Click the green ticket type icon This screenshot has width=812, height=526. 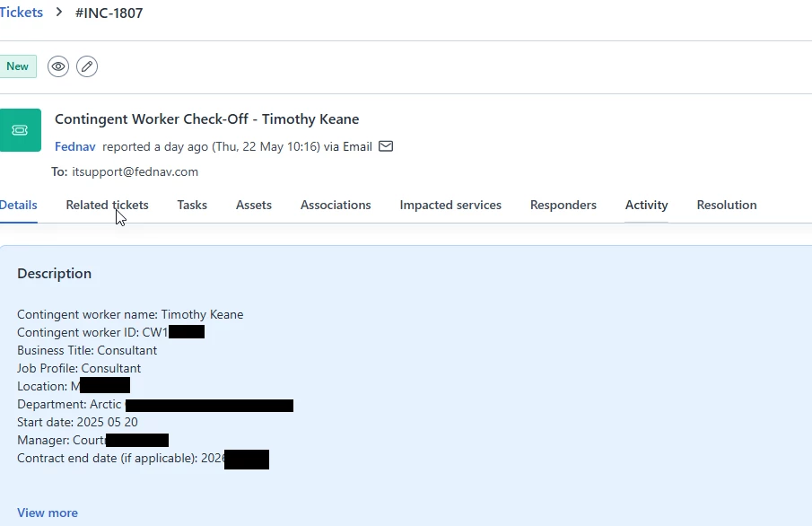pyautogui.click(x=21, y=130)
